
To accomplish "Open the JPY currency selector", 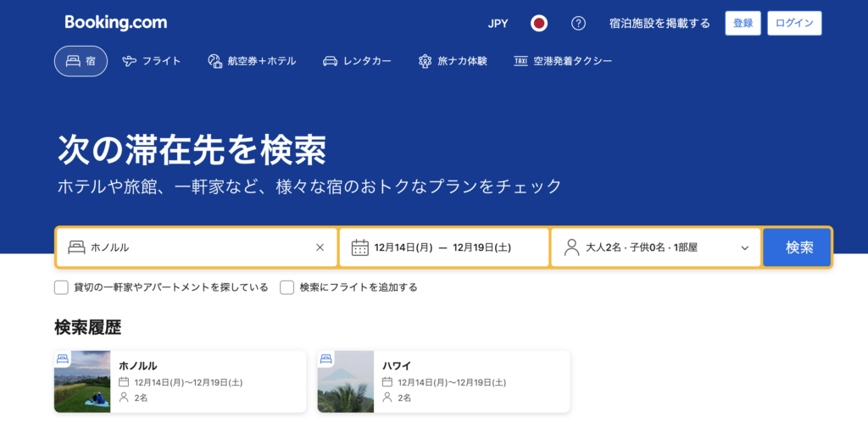I will point(498,24).
